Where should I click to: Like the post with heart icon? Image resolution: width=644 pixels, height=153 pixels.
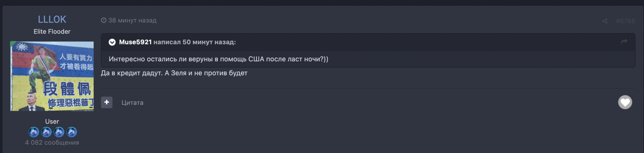click(625, 103)
